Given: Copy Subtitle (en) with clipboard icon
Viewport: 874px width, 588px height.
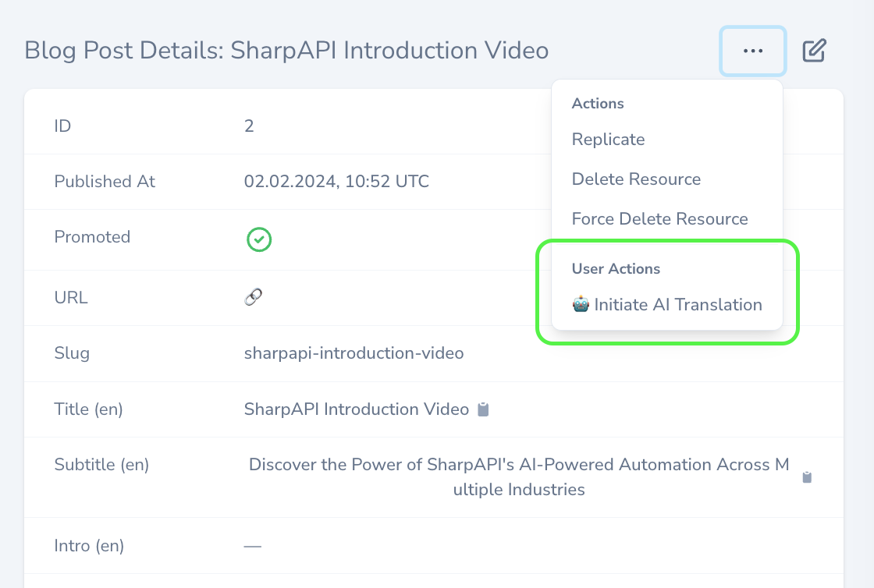Looking at the screenshot, I should click(x=807, y=477).
